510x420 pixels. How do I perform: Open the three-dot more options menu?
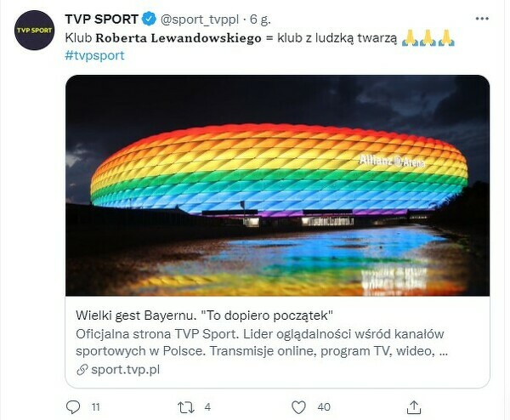point(482,19)
